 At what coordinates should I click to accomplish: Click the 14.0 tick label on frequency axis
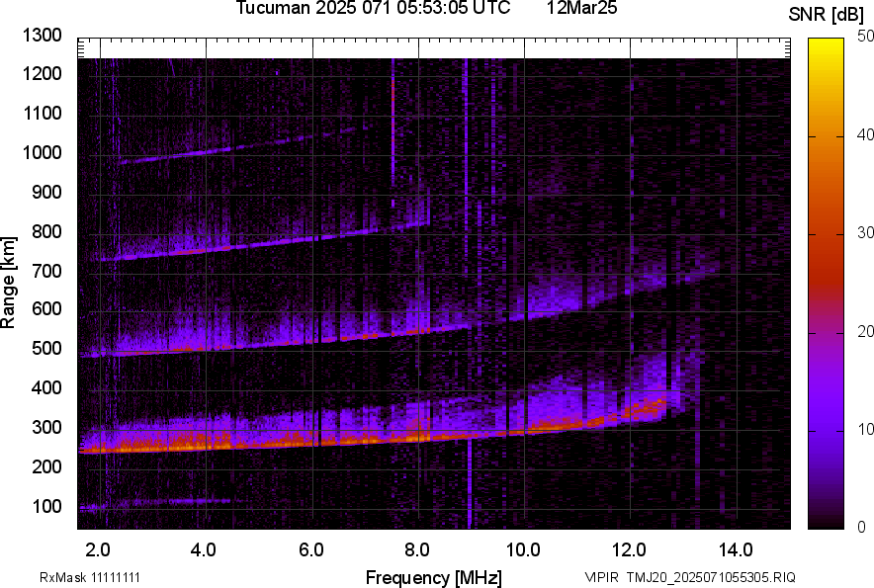(735, 549)
